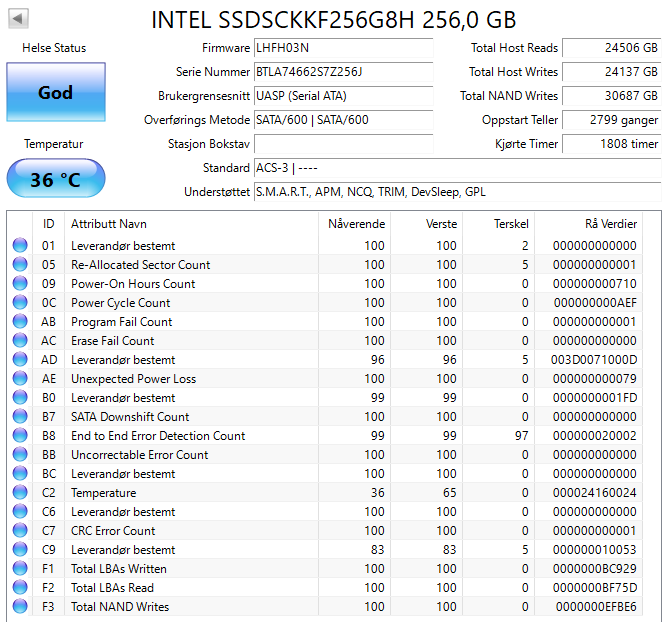Click the Attributt Navn column header

point(108,224)
